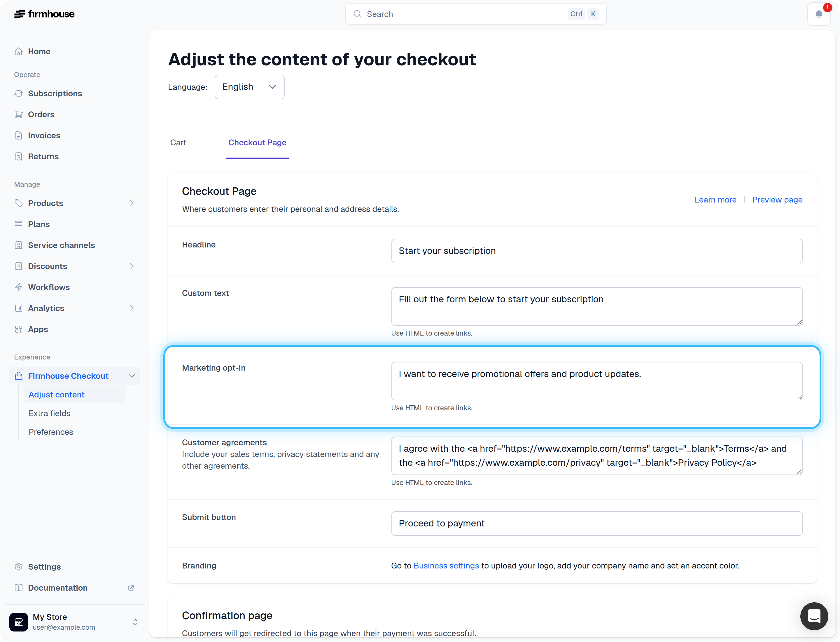This screenshot has width=840, height=642.
Task: Click the Documentation book icon
Action: [18, 588]
